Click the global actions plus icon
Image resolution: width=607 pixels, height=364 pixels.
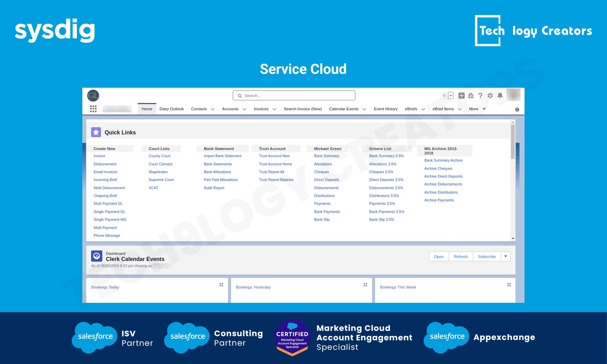(461, 96)
